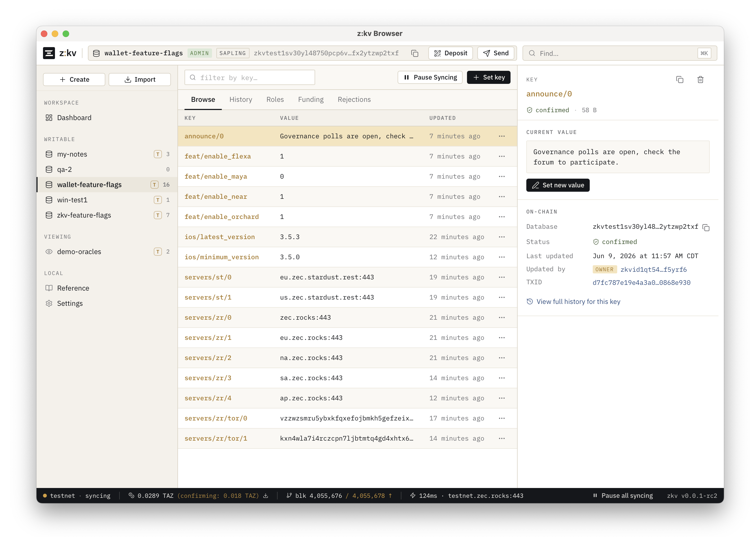Click the download icon beside TAZ balance
The image size is (756, 537).
tap(266, 496)
